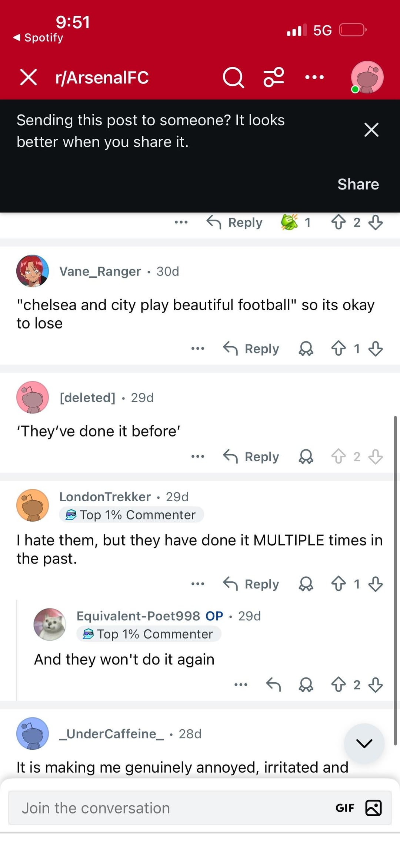Dismiss the sharing suggestion banner
The height and width of the screenshot is (868, 400).
(371, 130)
